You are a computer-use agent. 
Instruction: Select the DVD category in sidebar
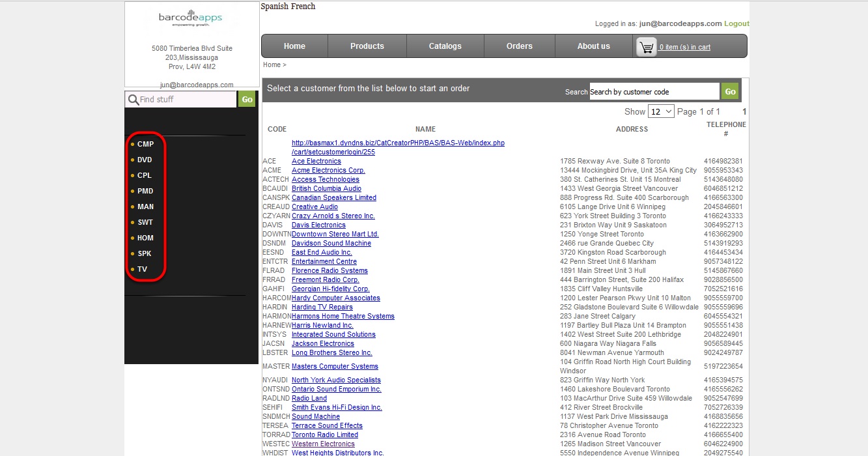(x=145, y=160)
